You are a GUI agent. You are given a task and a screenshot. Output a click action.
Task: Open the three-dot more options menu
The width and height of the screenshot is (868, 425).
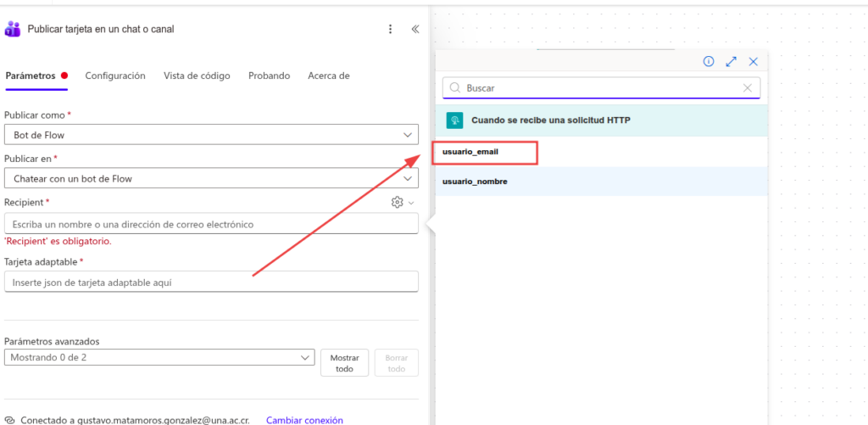390,29
